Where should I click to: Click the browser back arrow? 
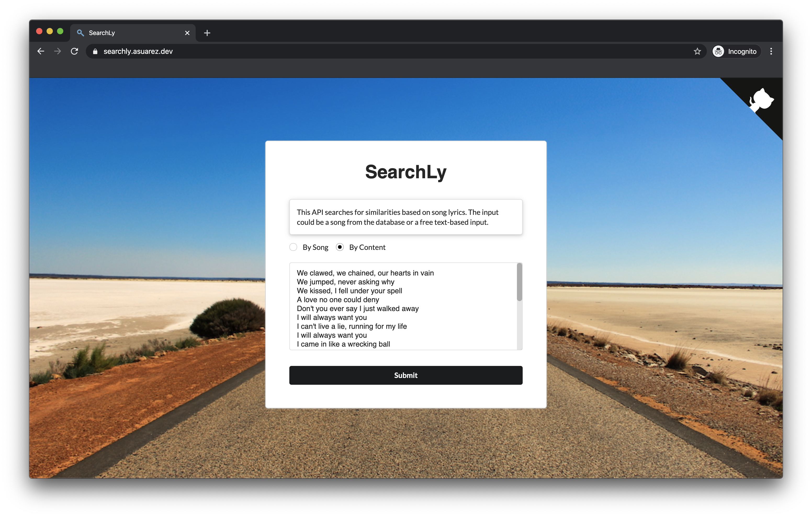tap(41, 51)
